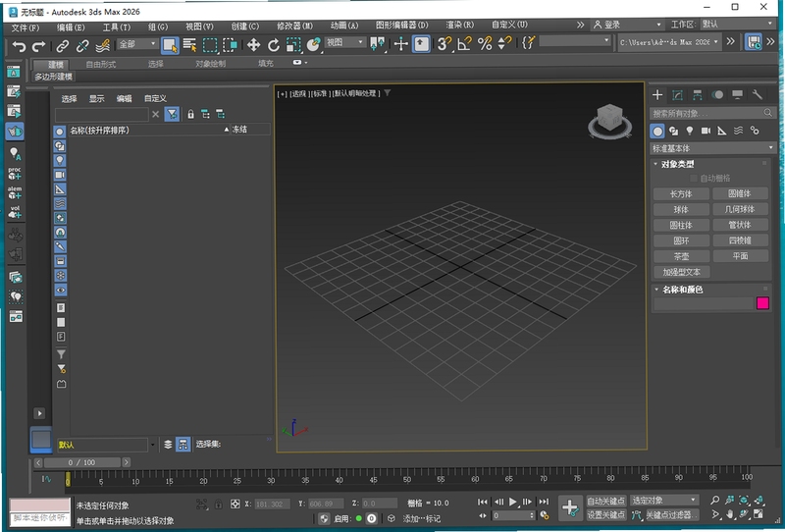Screen dimensions: 785x532
Task: Toggle the 自动关键点 auto key button
Action: (x=605, y=501)
